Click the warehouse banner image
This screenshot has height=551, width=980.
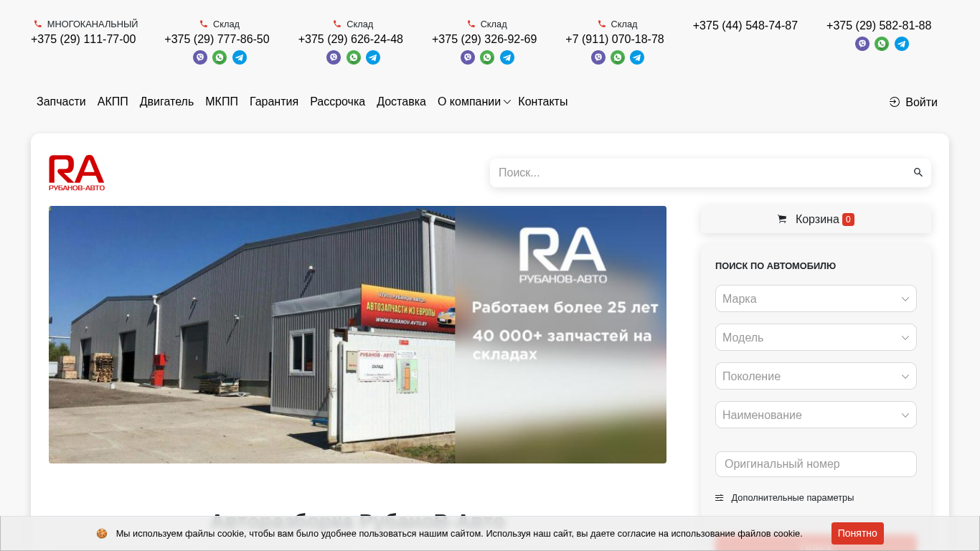[357, 334]
